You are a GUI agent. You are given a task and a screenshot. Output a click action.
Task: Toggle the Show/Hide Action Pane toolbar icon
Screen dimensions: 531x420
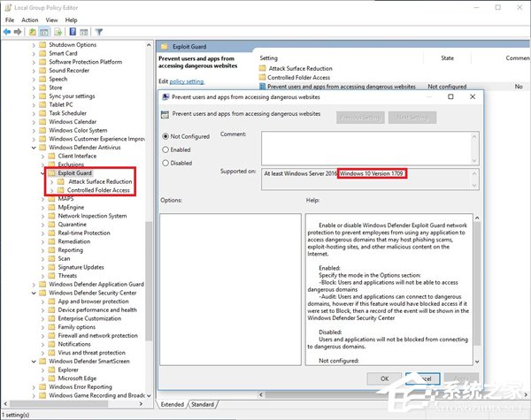pyautogui.click(x=84, y=32)
